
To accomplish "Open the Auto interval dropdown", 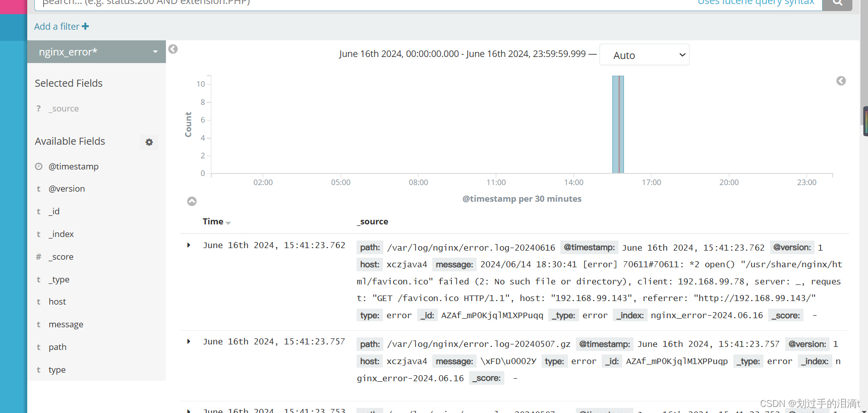I will pyautogui.click(x=644, y=55).
